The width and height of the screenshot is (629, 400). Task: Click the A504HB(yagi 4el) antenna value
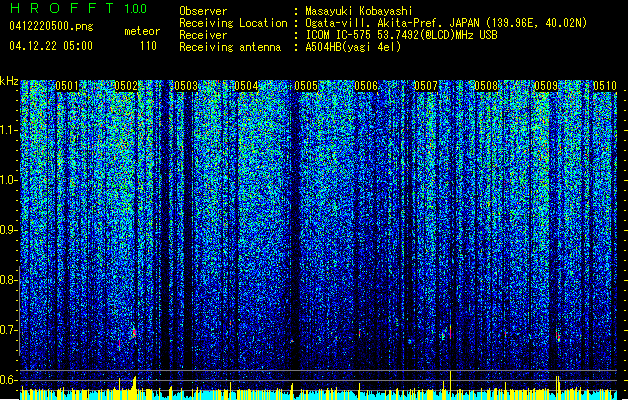click(353, 47)
